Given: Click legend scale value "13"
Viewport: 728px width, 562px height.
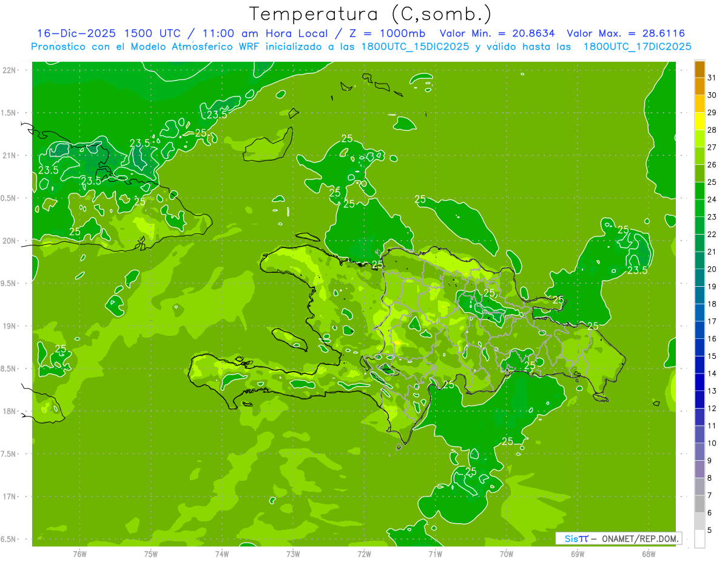Looking at the screenshot, I should 712,391.
